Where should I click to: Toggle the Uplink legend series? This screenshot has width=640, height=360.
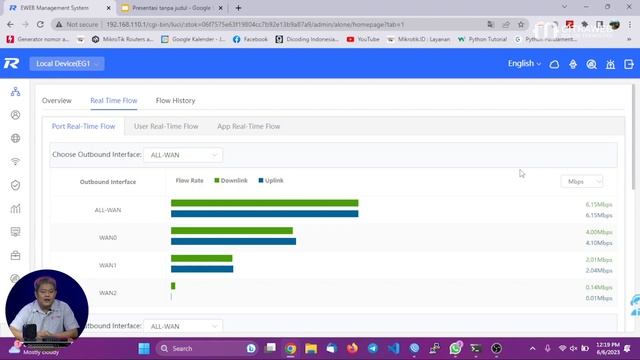click(x=271, y=180)
